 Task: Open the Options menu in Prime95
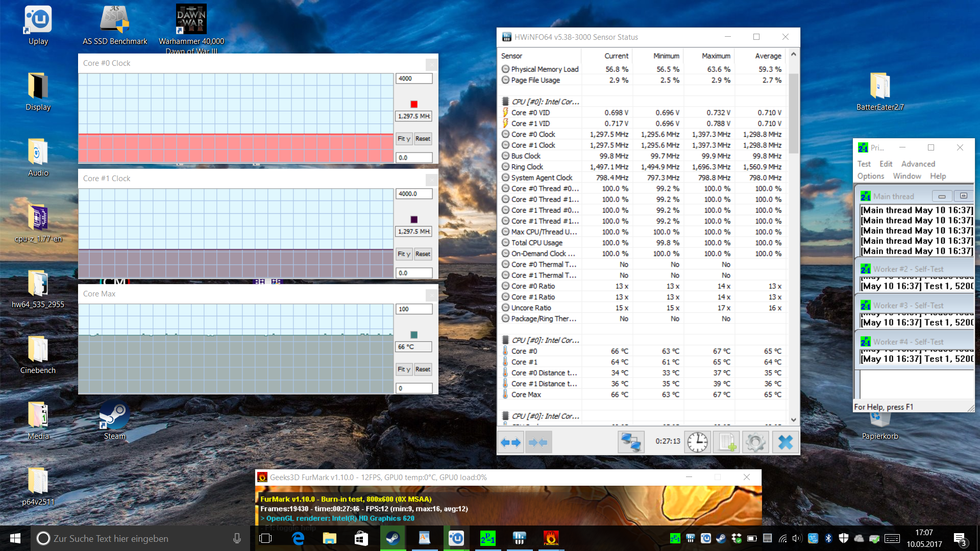(870, 176)
